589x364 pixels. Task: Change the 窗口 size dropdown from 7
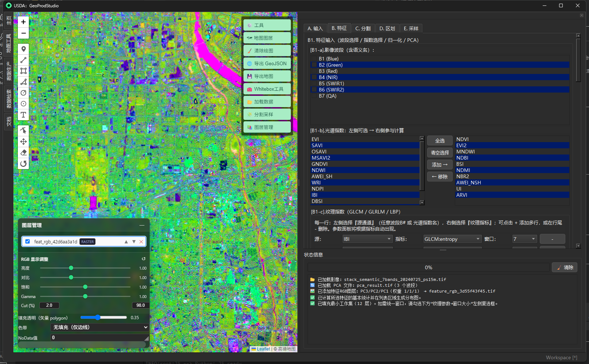[x=524, y=239]
